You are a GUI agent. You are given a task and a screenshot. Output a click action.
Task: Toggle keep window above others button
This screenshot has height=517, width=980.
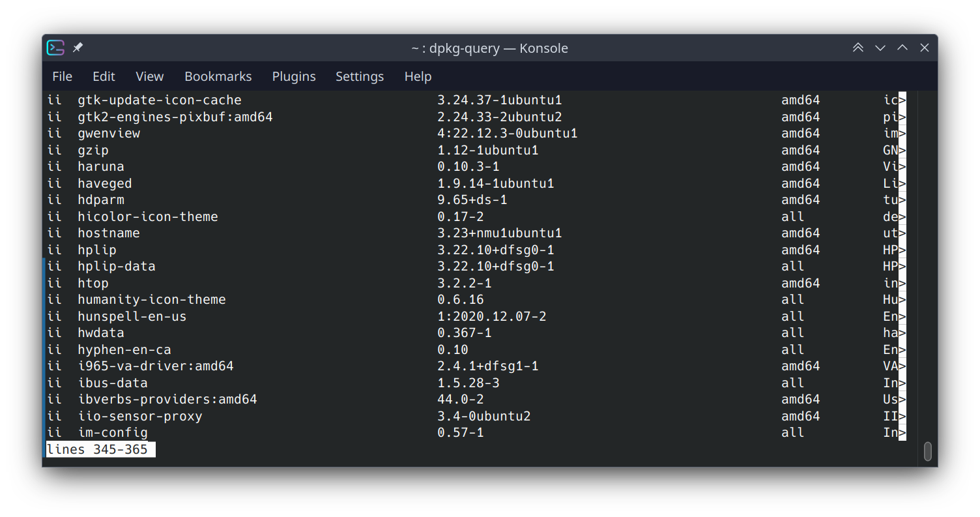pos(857,48)
